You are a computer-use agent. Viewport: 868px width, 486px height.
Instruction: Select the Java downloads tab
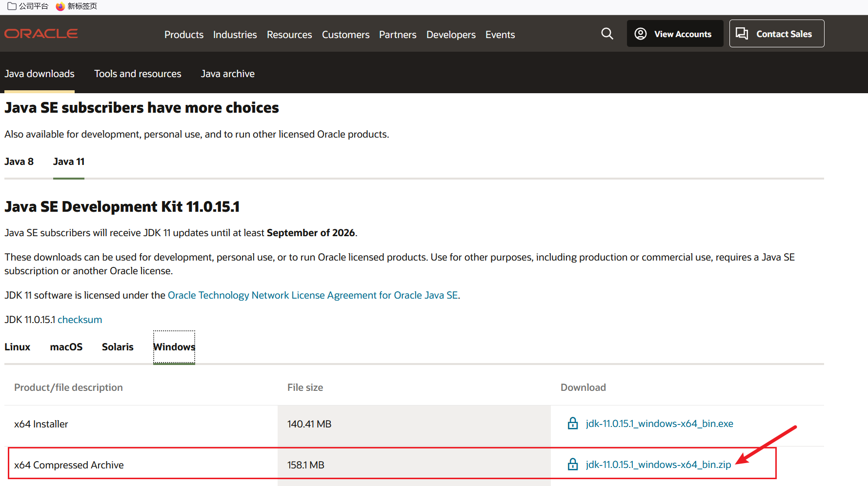(x=40, y=74)
